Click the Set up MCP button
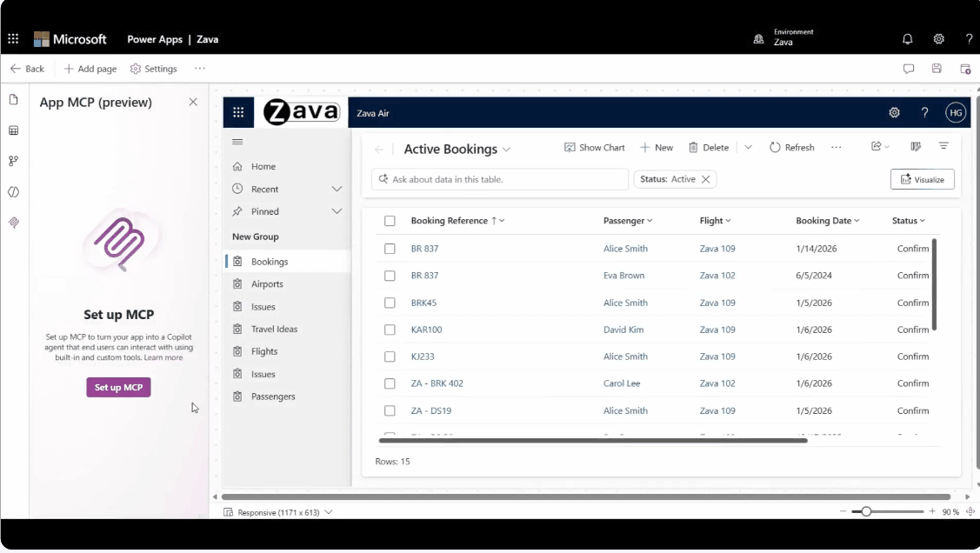 (x=118, y=387)
